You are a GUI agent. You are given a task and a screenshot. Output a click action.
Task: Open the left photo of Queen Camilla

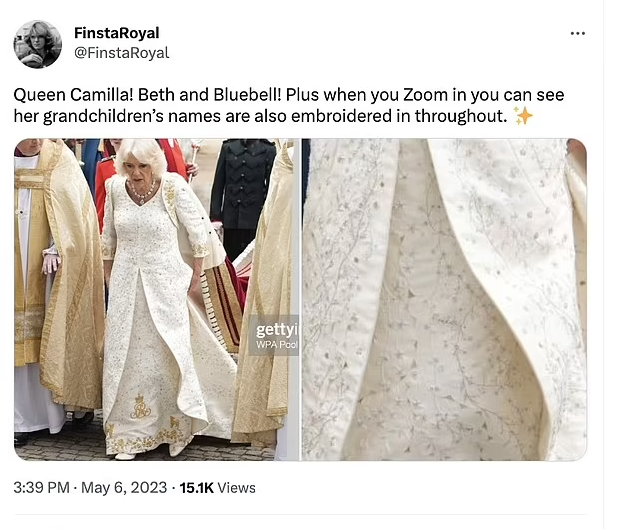point(157,300)
